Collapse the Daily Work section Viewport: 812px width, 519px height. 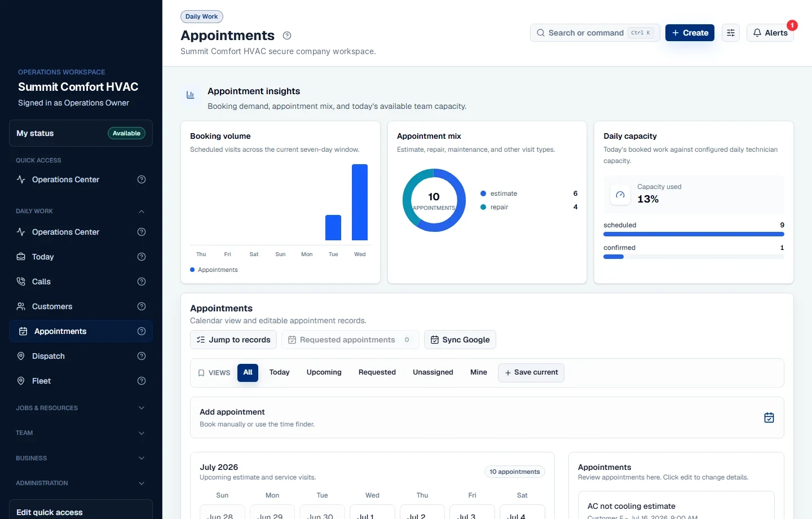pos(142,212)
